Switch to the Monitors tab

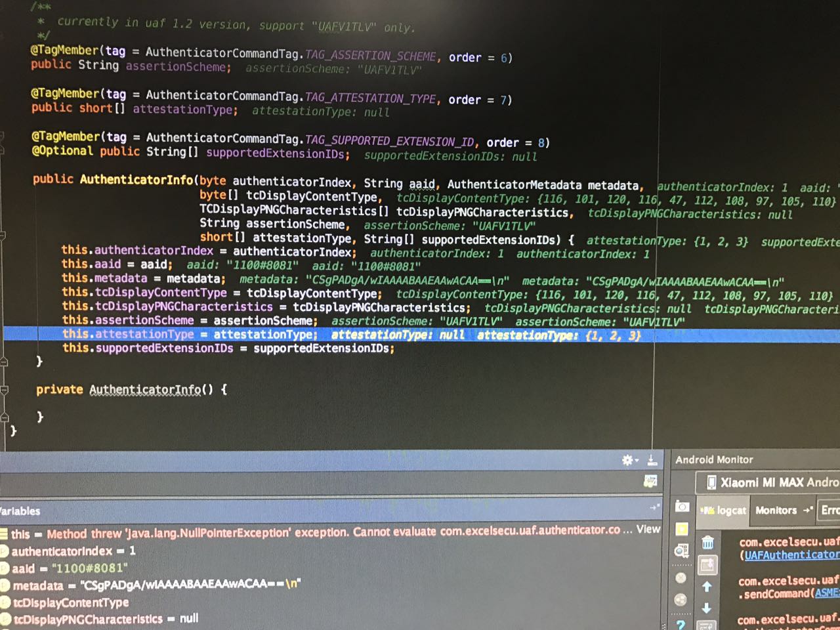pos(776,510)
